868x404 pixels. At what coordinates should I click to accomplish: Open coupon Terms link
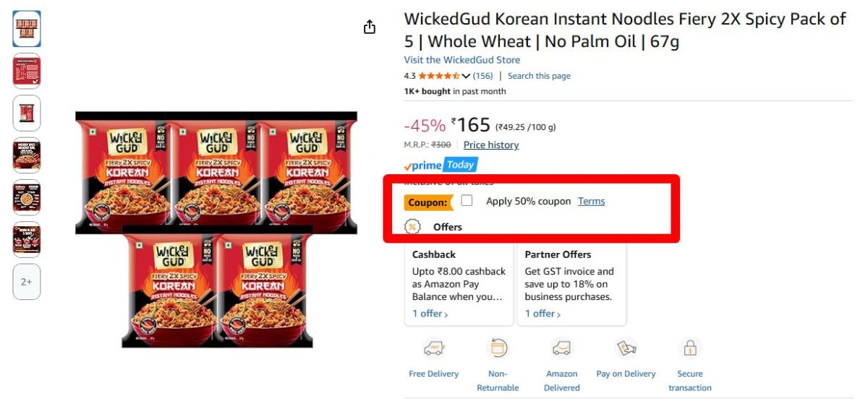(591, 201)
